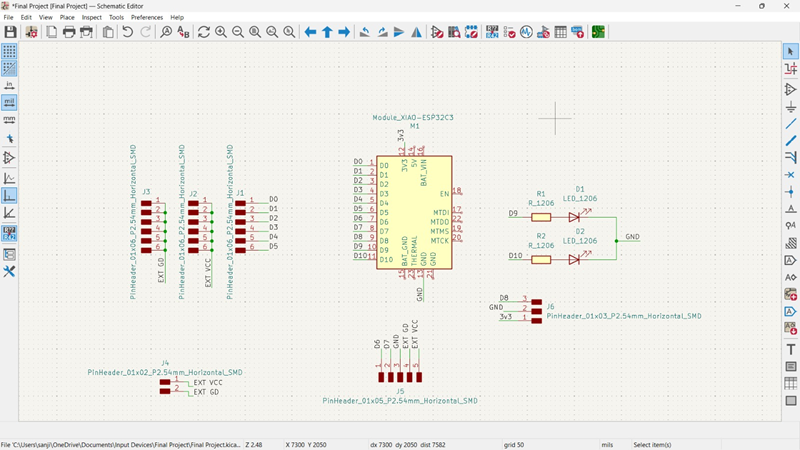This screenshot has height=450, width=800.
Task: Open the Place menu
Action: (67, 17)
